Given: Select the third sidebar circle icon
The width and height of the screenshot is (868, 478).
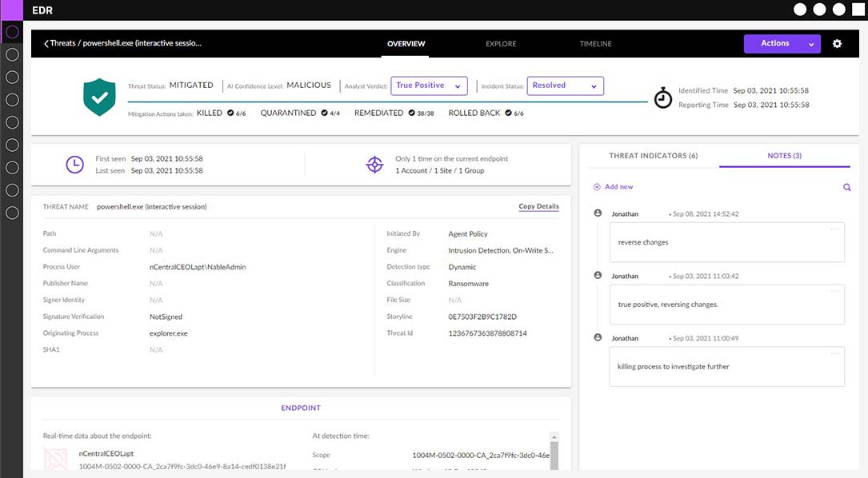Looking at the screenshot, I should 12,78.
